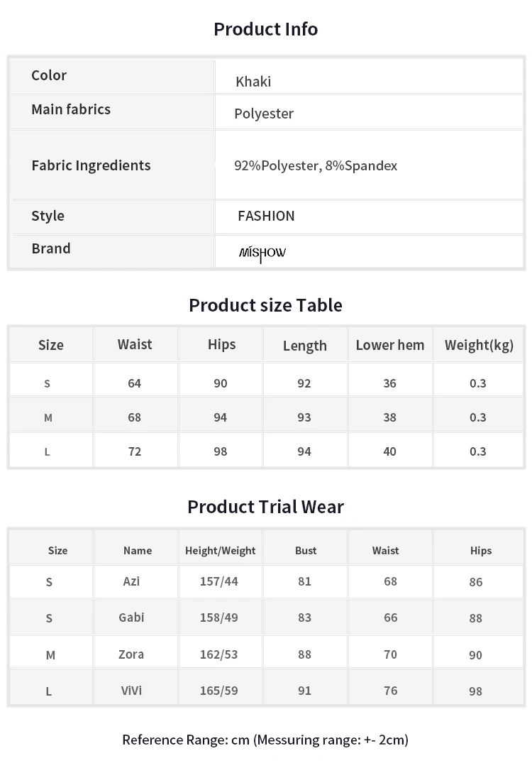Click hips value 94 in size M row
The width and height of the screenshot is (532, 768).
point(220,417)
